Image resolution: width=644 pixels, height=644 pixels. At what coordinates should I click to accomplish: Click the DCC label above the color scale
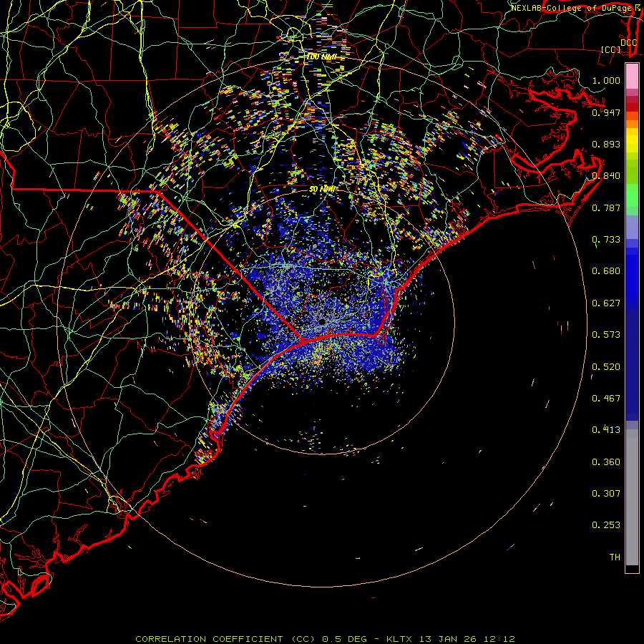629,42
